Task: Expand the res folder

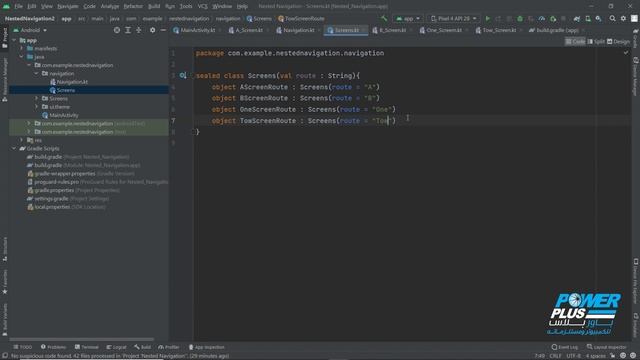Action: [22, 140]
